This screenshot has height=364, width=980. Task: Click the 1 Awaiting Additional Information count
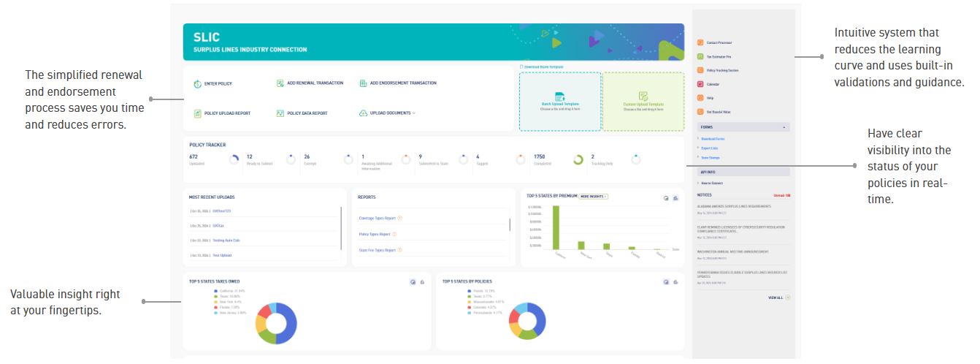tap(363, 156)
